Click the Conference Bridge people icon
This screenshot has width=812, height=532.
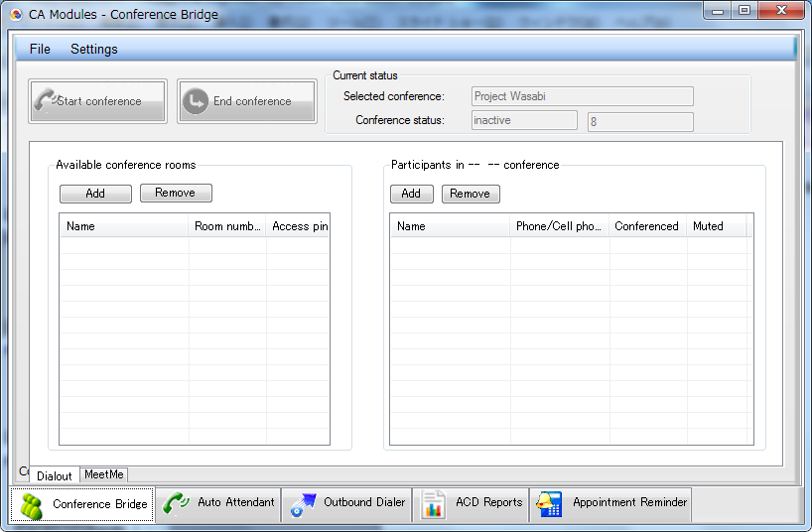coord(32,506)
